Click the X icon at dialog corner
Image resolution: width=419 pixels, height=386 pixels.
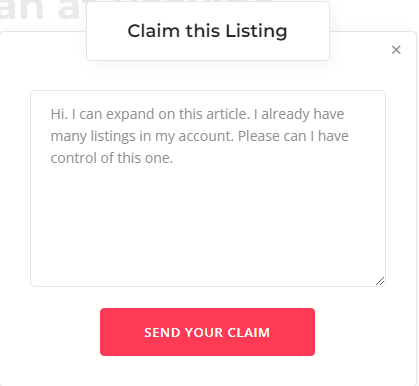[x=396, y=50]
